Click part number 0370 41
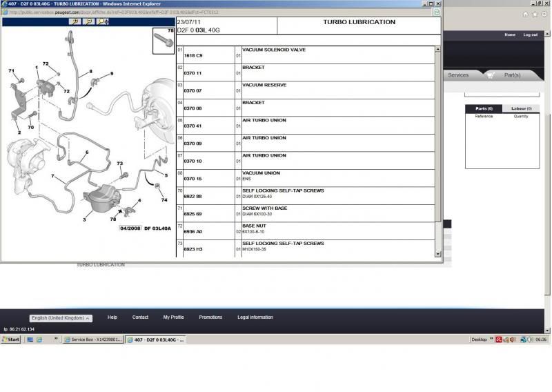Viewport: 552px width, 392px height. coord(193,126)
